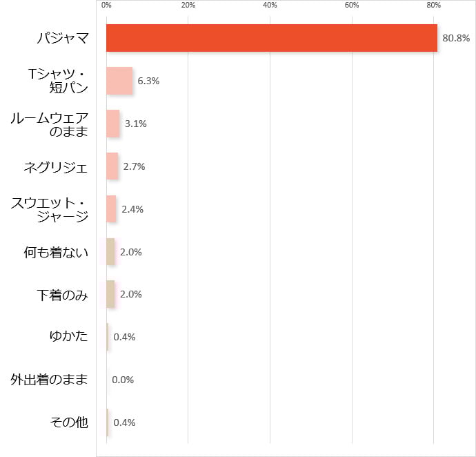Image resolution: width=476 pixels, height=457 pixels.
Task: Click the ネグリジェ category label
Action: click(56, 166)
